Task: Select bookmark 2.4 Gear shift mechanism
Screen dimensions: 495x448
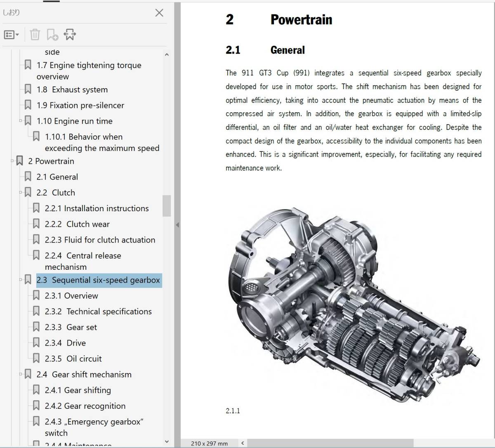Action: pyautogui.click(x=84, y=375)
